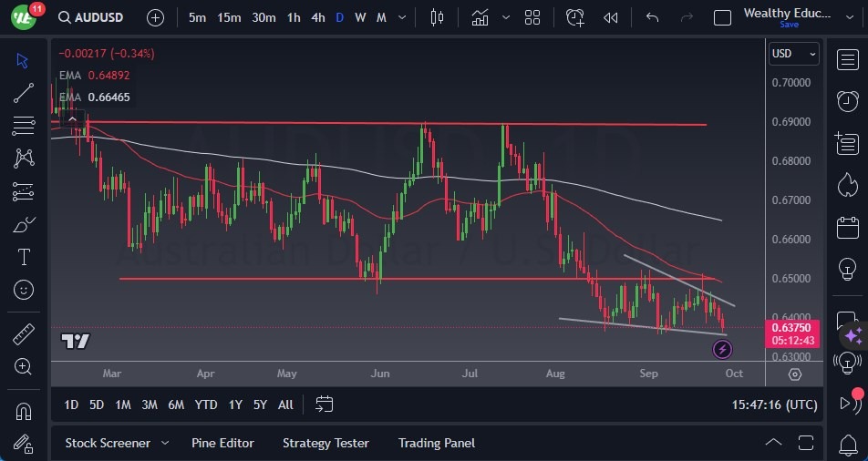Collapse the indicator legend arrow
This screenshot has height=461, width=868.
[71, 118]
